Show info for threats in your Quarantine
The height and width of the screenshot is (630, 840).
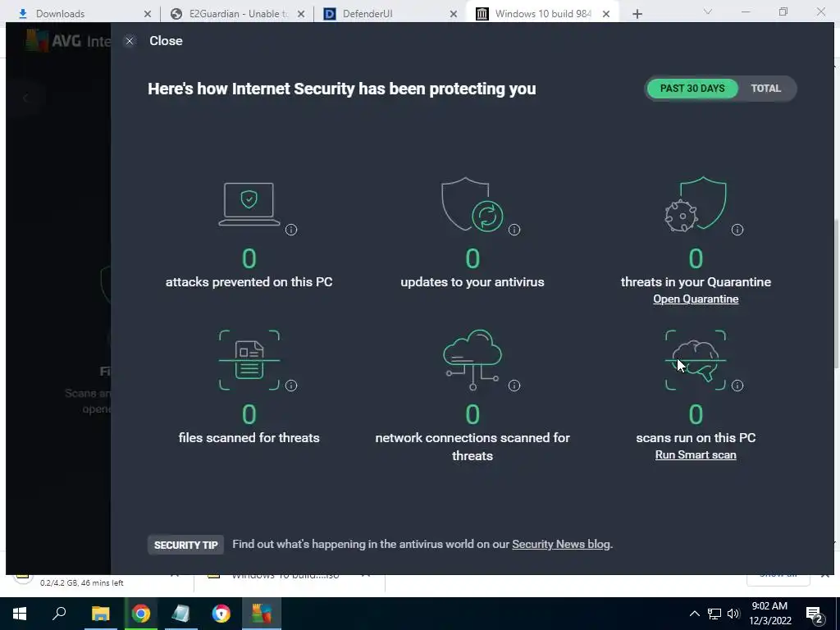pyautogui.click(x=737, y=230)
